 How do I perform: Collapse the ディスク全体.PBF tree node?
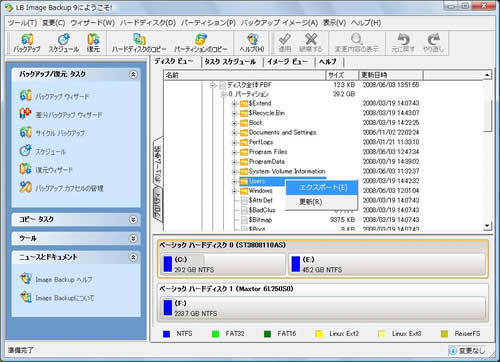pyautogui.click(x=213, y=85)
